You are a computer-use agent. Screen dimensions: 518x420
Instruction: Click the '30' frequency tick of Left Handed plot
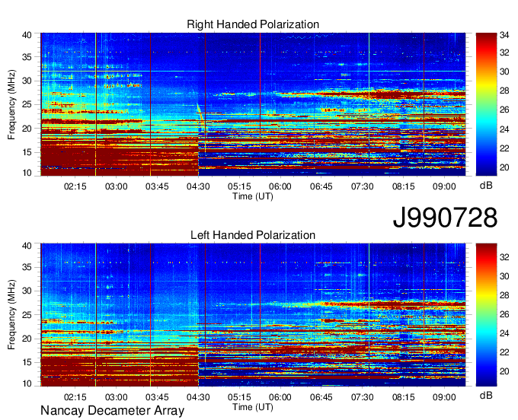pos(27,291)
